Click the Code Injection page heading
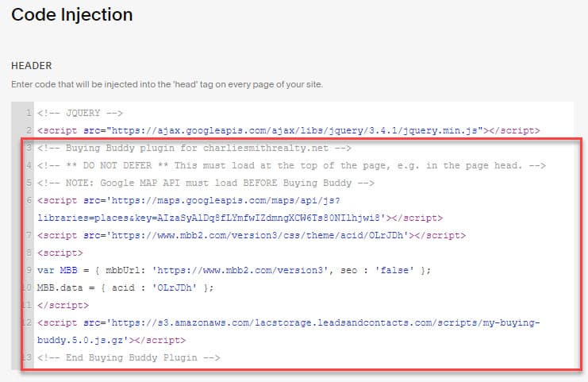This screenshot has width=588, height=382. coord(72,15)
